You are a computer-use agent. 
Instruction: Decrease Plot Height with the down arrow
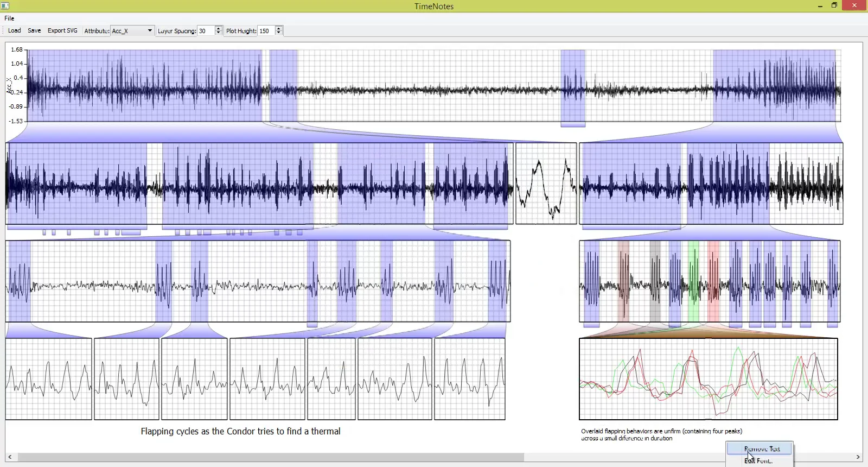[x=279, y=33]
